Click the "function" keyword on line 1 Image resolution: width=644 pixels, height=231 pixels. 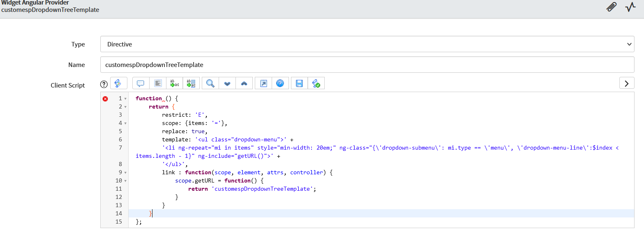(x=149, y=98)
